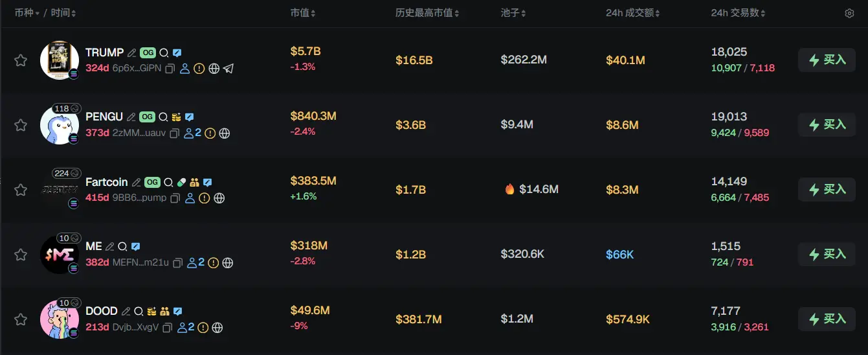Open the Fartcoin website globe icon
This screenshot has width=868, height=355.
pos(219,198)
